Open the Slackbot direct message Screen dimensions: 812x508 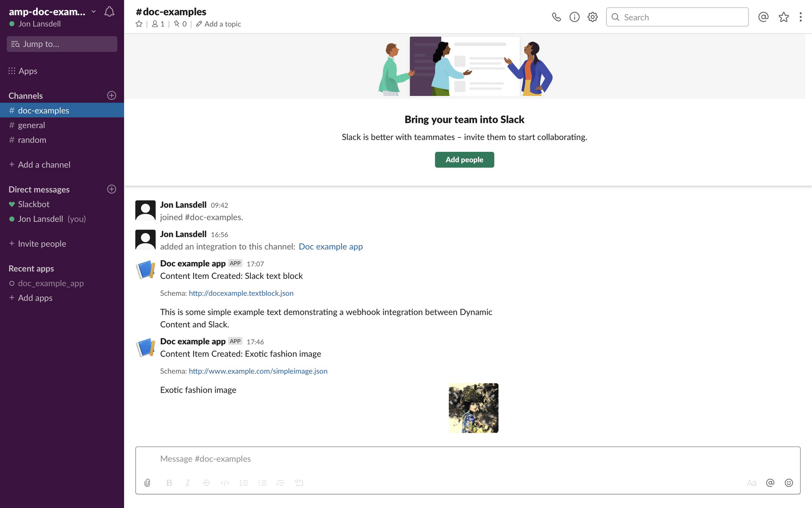34,204
